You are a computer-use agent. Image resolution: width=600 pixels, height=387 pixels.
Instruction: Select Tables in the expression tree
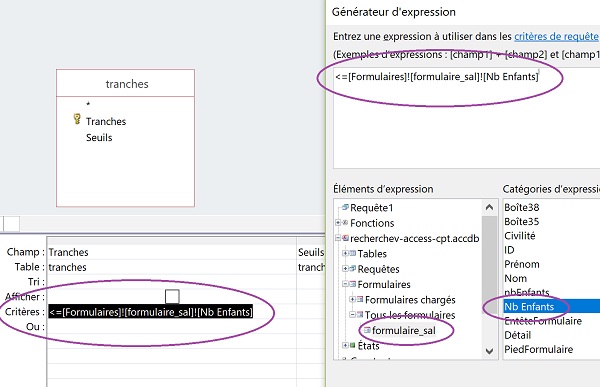372,254
